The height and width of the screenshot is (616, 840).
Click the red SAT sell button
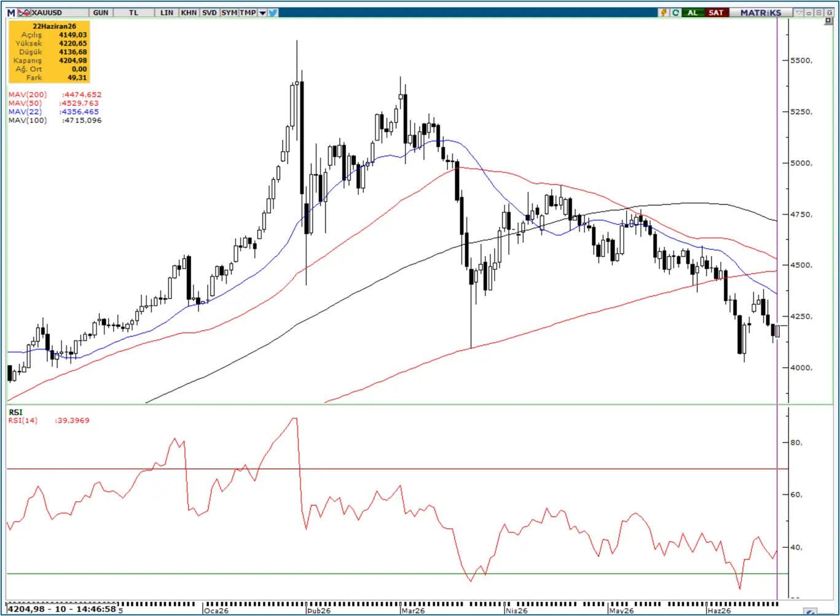[x=716, y=12]
